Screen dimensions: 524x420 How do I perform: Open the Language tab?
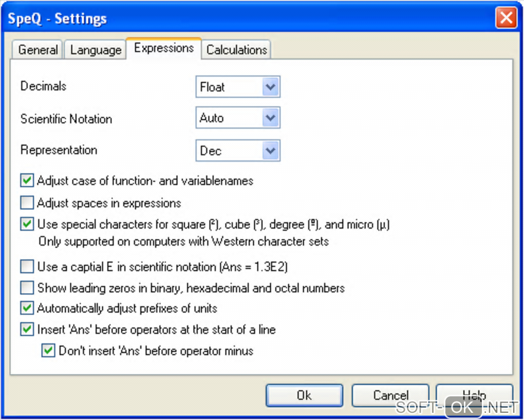click(96, 50)
